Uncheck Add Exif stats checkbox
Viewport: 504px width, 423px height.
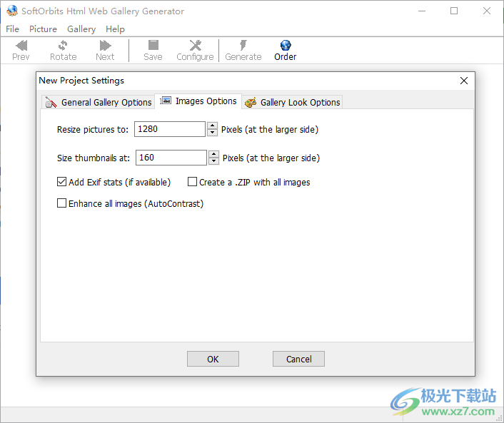(61, 182)
